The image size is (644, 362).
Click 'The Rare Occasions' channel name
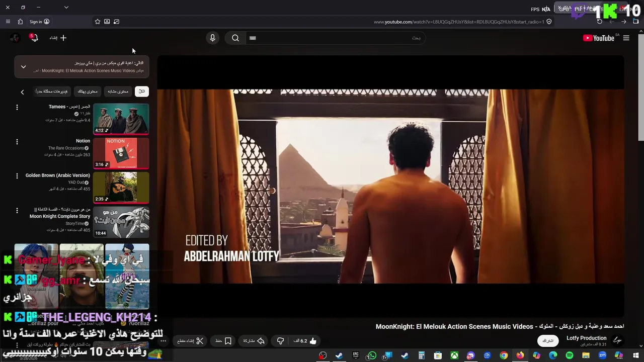pyautogui.click(x=66, y=148)
